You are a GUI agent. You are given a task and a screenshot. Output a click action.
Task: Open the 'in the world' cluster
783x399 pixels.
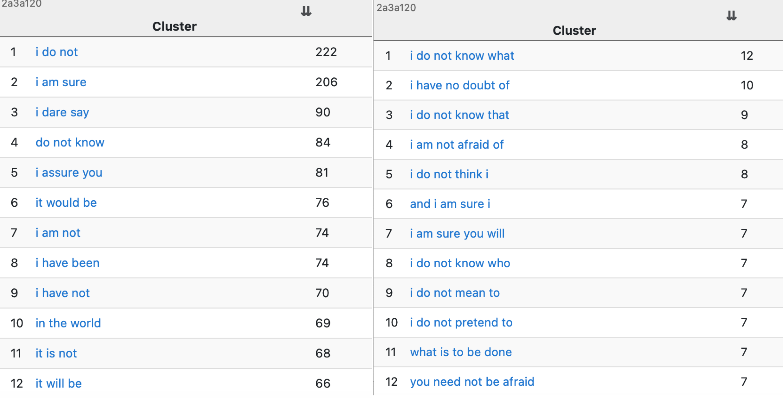point(68,323)
